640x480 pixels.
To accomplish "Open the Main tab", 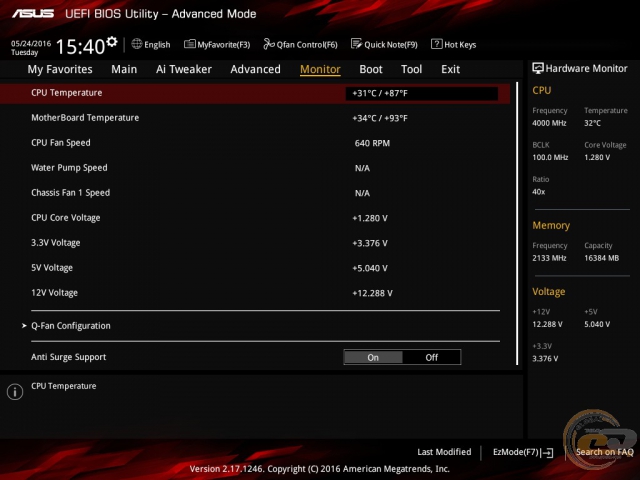I will click(124, 69).
